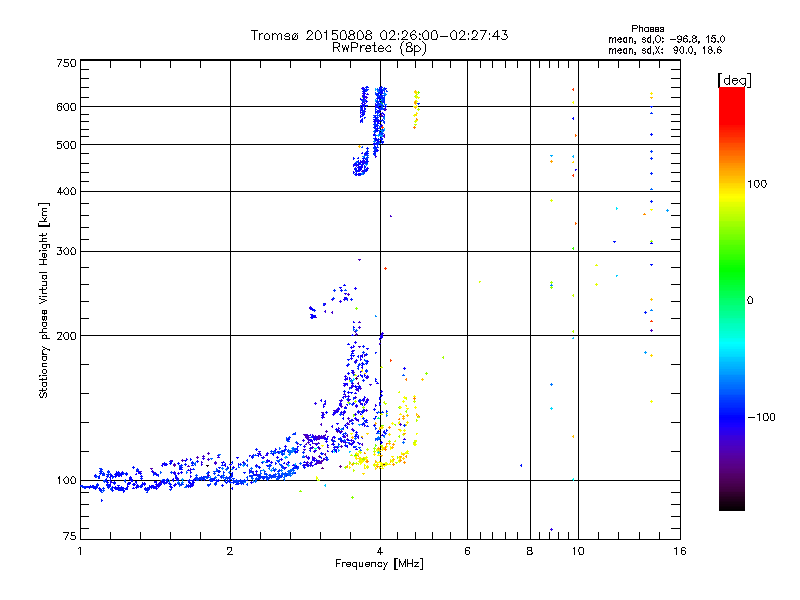Click the "600" height tick label
Screen dimensions: 800x600
(x=66, y=107)
